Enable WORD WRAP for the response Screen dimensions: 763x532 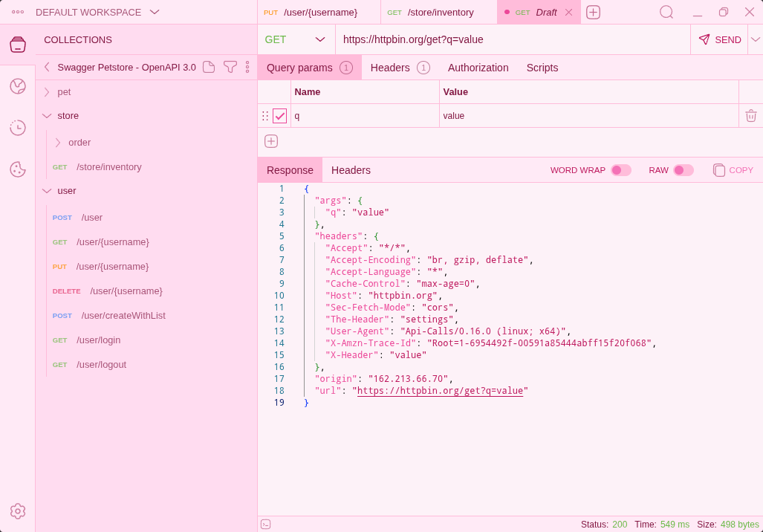[622, 169]
